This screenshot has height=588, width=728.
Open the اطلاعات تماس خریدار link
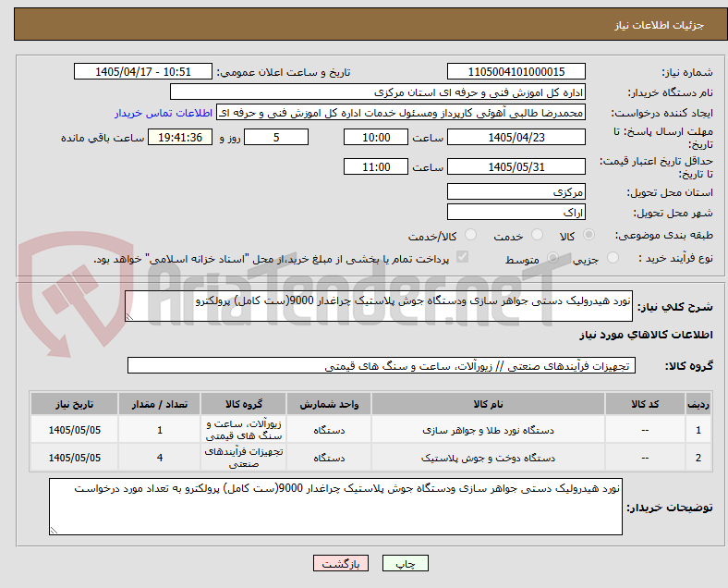(x=164, y=113)
